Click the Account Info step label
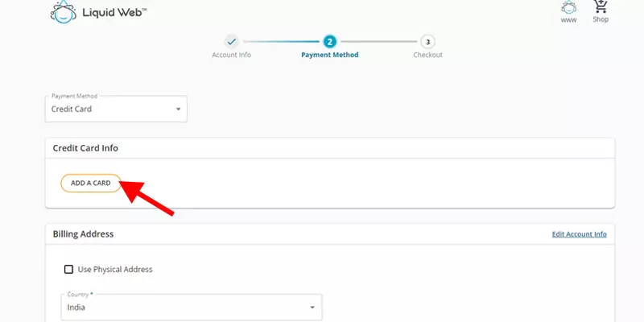The image size is (644, 322). (231, 55)
